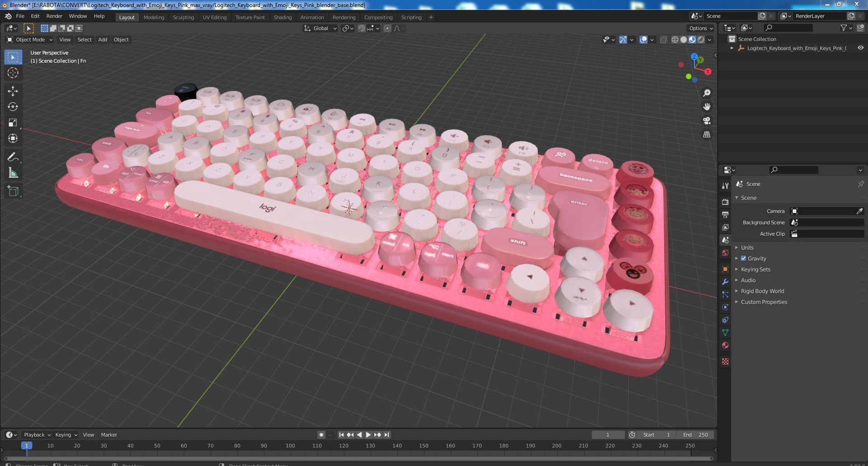Expand the Audio panel

pos(748,281)
